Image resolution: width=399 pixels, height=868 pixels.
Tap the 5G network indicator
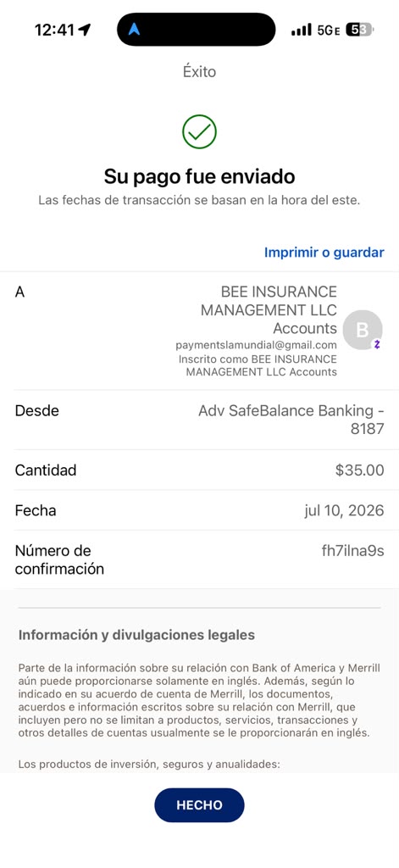[328, 30]
